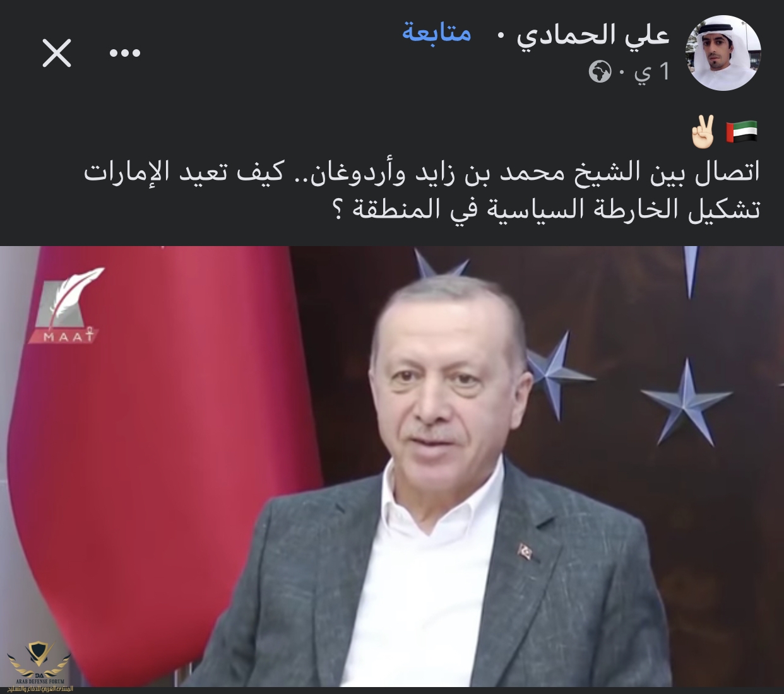784x694 pixels.
Task: Click the MAAT feather logo watermark
Action: [x=71, y=306]
